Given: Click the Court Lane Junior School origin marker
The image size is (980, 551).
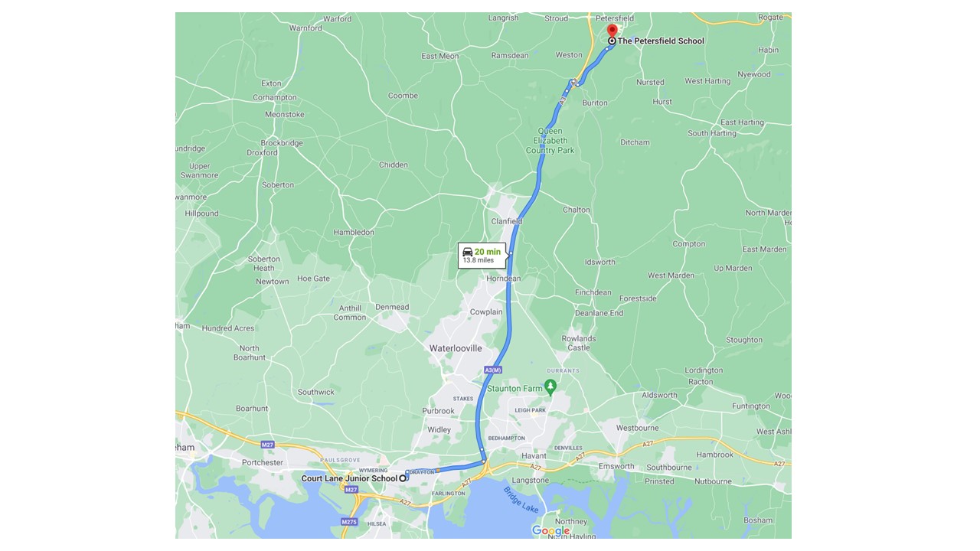Looking at the screenshot, I should click(x=403, y=478).
